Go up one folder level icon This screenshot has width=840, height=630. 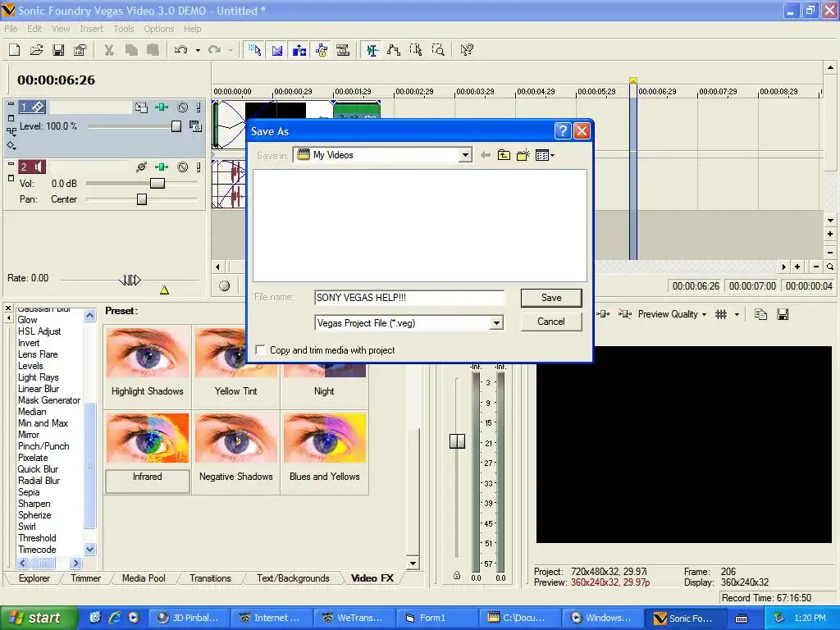(x=504, y=155)
